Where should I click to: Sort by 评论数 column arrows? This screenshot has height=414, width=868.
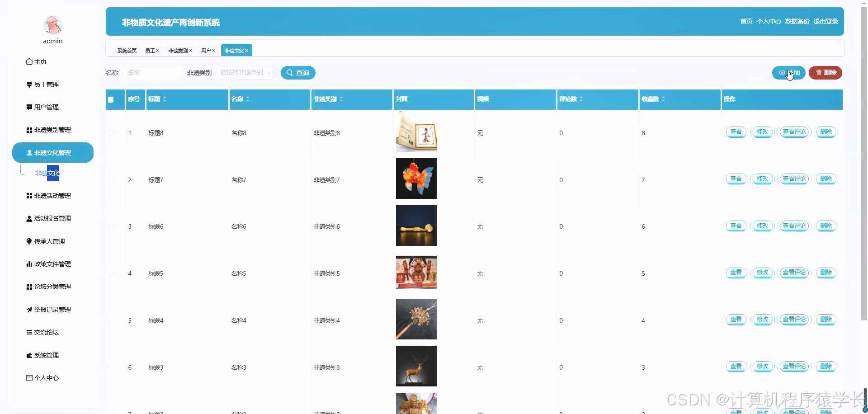coord(581,99)
